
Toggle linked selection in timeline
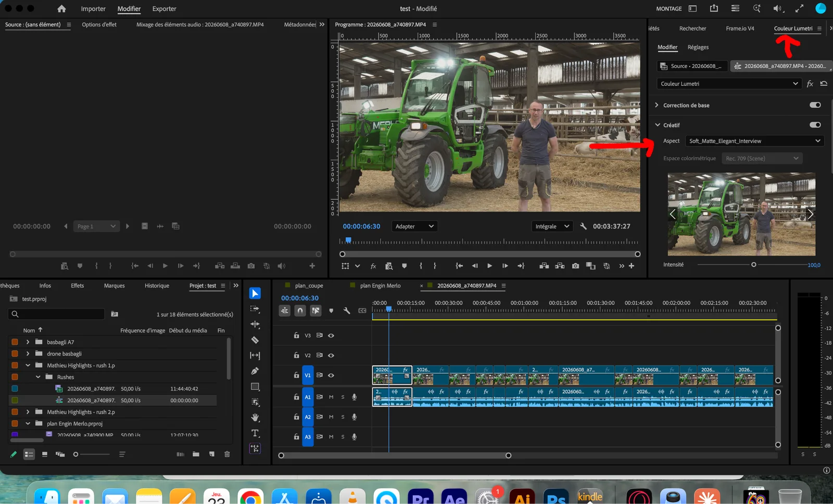316,311
